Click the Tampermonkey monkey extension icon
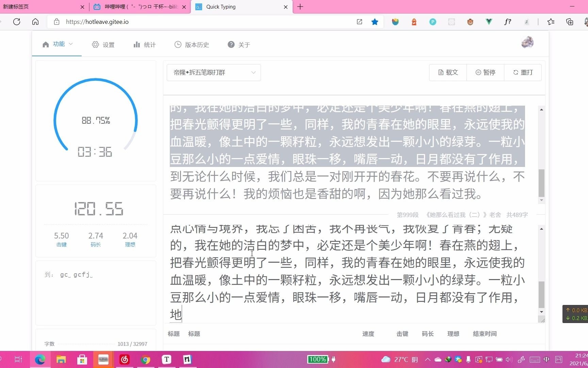The height and width of the screenshot is (368, 588). tap(470, 22)
